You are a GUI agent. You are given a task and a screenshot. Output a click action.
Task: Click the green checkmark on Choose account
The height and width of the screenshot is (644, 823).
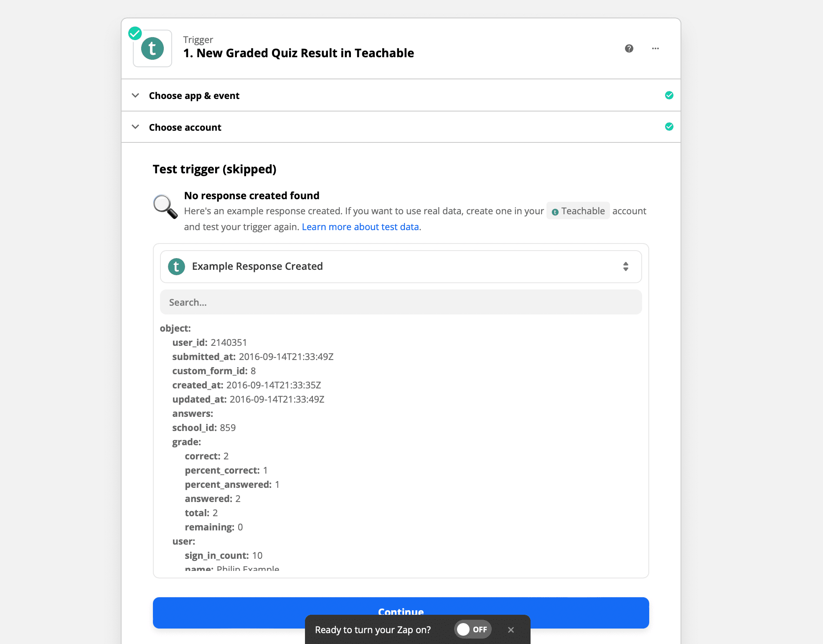669,126
